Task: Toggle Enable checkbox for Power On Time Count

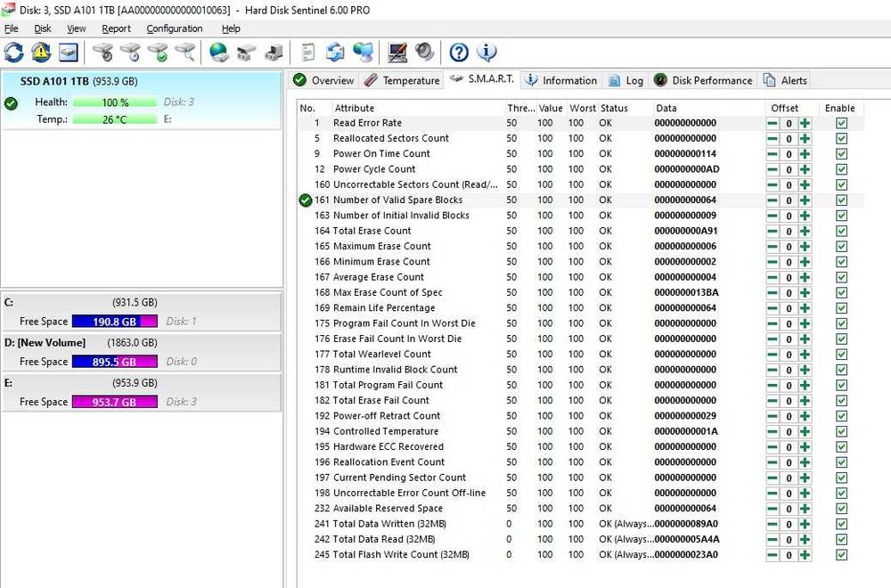Action: click(842, 154)
